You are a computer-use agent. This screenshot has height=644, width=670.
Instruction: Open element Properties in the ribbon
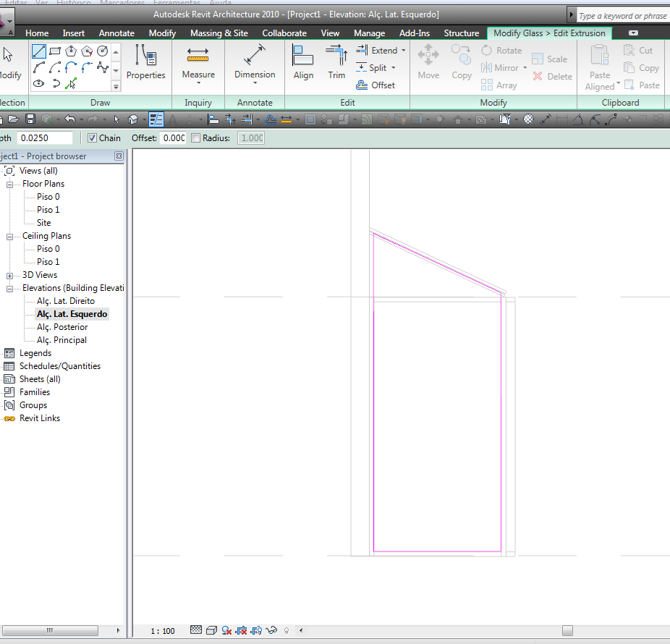point(145,62)
